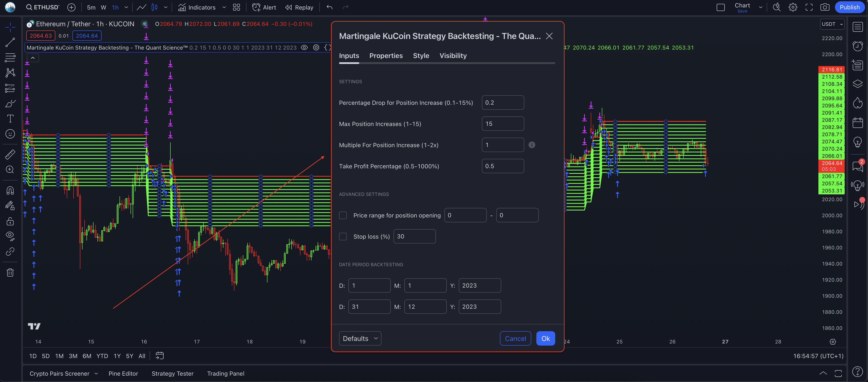
Task: Click the trash Remove objects icon
Action: tap(10, 272)
